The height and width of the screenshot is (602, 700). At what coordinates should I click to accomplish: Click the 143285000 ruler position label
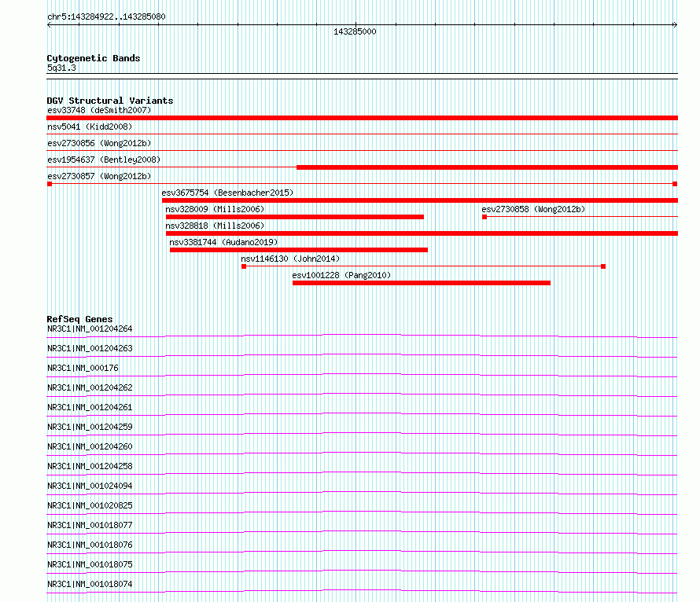(355, 31)
